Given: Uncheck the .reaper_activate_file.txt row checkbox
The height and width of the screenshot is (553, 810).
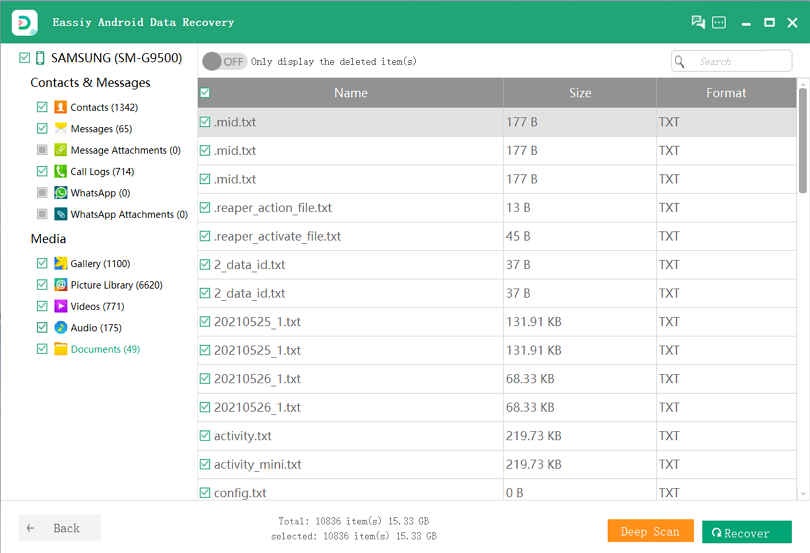Looking at the screenshot, I should 205,236.
